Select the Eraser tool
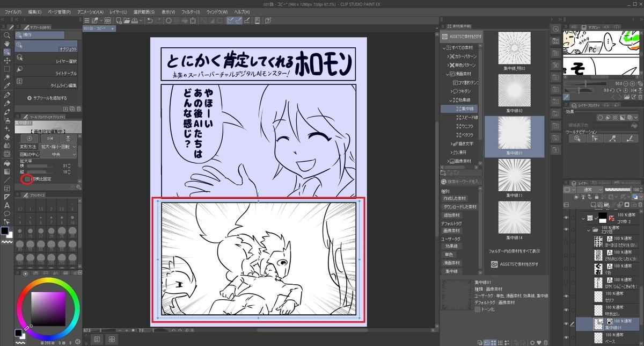The height and width of the screenshot is (346, 644). point(6,137)
